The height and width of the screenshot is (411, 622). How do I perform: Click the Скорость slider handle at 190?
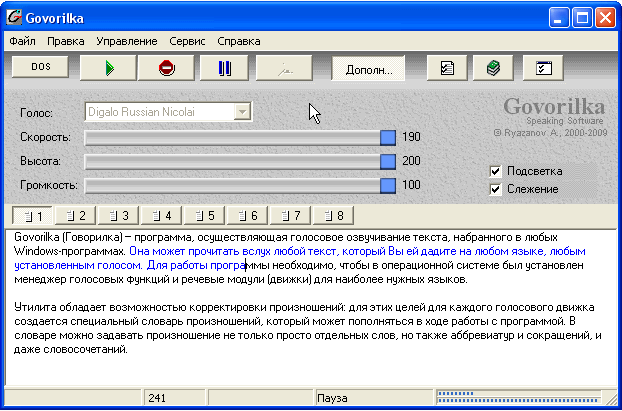[x=388, y=137]
